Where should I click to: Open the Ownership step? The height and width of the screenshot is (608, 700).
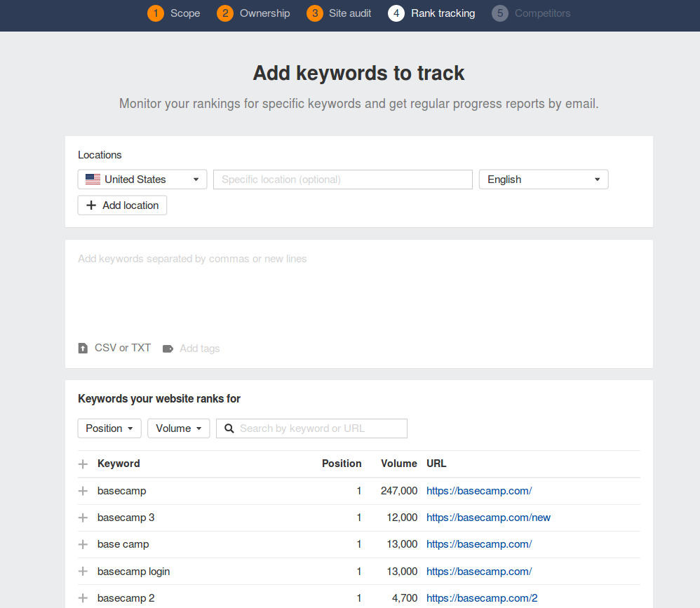(254, 13)
